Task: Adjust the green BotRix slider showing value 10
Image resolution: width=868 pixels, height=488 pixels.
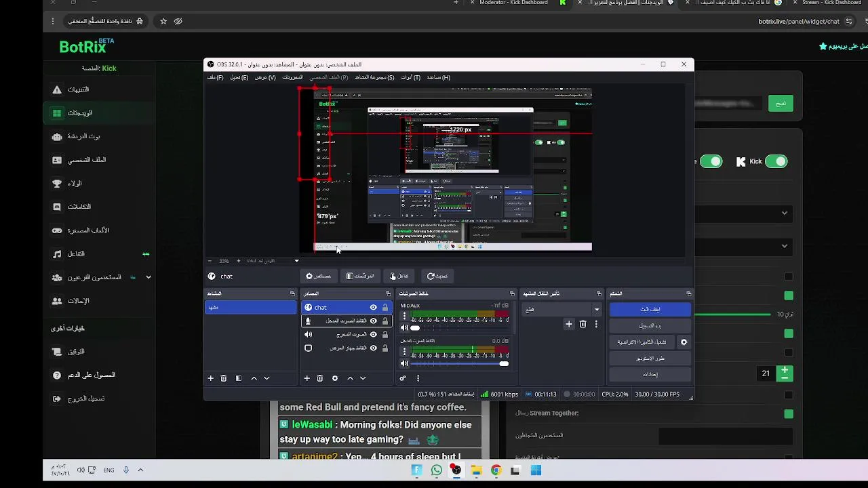Action: coord(732,314)
